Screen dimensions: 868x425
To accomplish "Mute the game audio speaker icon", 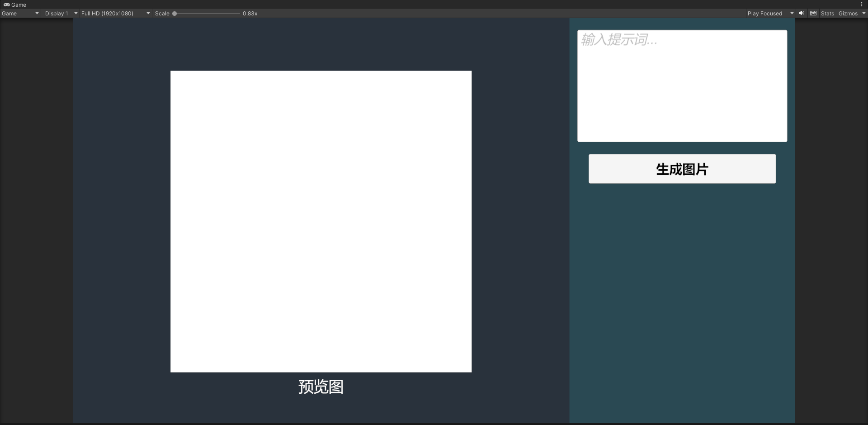I will click(802, 13).
